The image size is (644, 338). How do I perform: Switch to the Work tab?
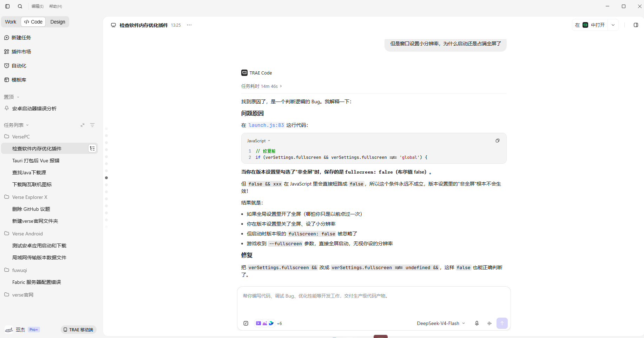tap(11, 22)
